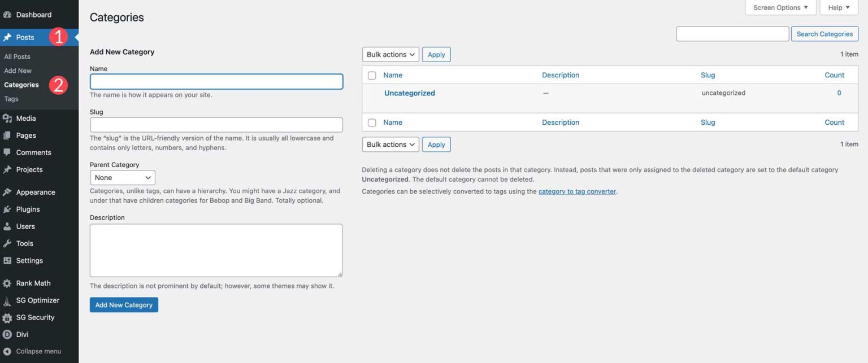Select the Users icon
868x363 pixels.
(x=7, y=226)
